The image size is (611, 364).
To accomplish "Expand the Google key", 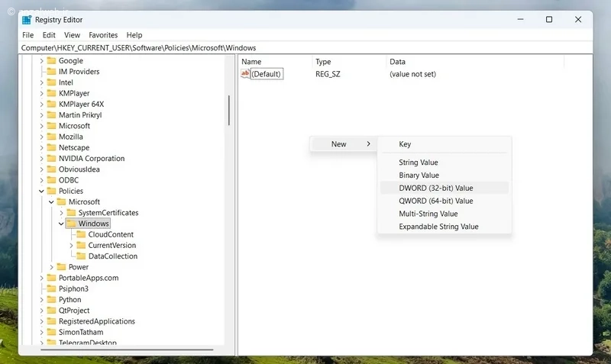I will pyautogui.click(x=41, y=61).
